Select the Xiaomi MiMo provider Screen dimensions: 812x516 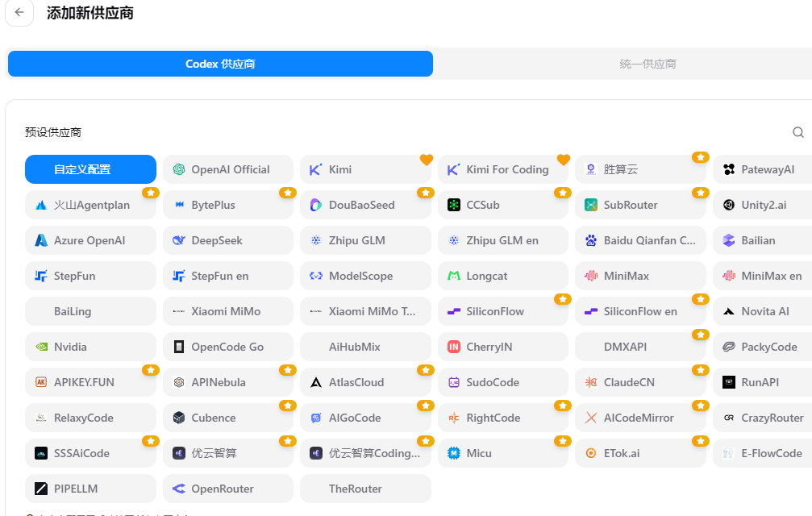tap(228, 311)
